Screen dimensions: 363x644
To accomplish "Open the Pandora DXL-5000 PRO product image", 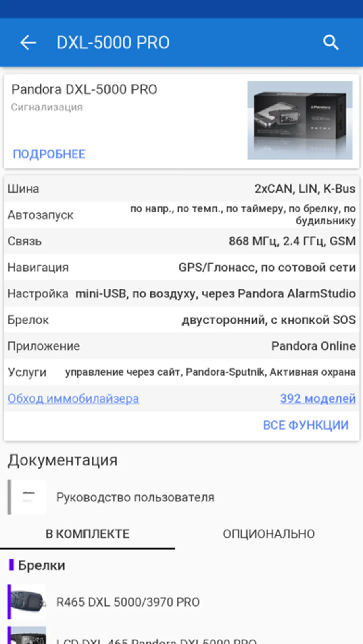I will [x=300, y=120].
